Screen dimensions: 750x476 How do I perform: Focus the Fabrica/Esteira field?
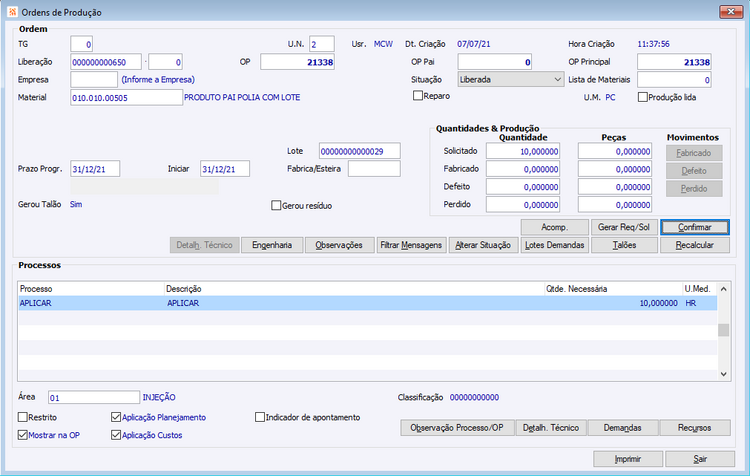point(374,168)
